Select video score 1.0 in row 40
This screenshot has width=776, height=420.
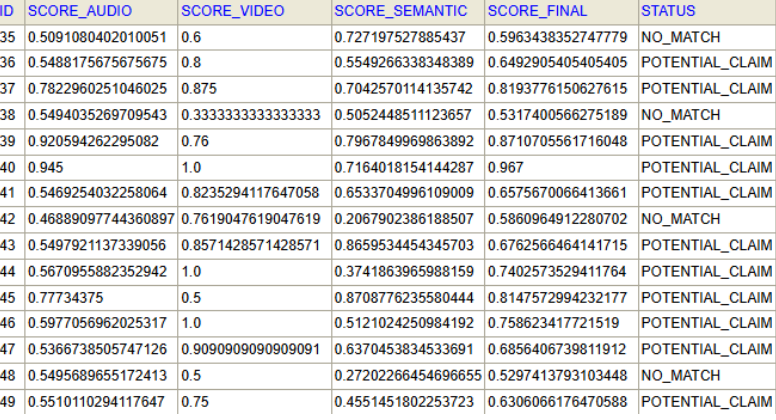[x=191, y=167]
